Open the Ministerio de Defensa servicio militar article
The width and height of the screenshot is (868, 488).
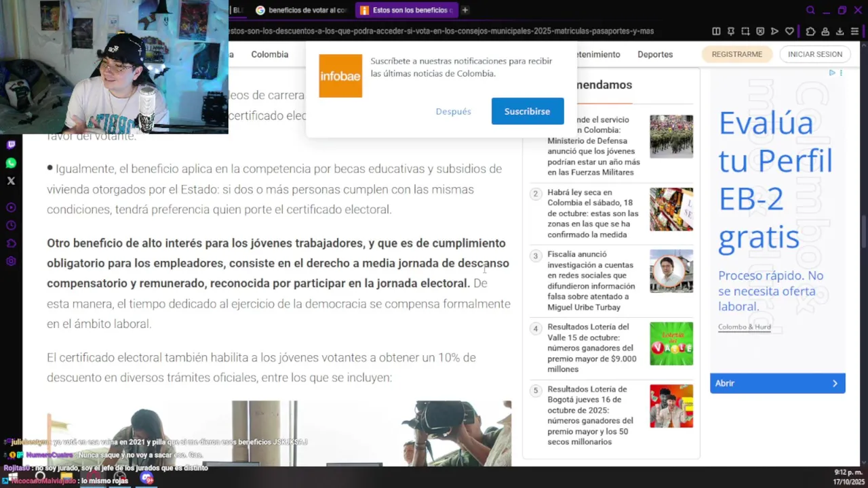coord(594,146)
